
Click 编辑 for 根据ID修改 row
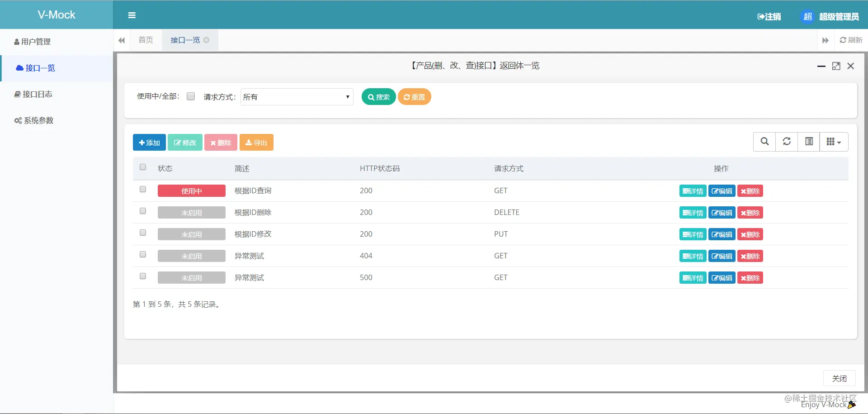click(722, 234)
